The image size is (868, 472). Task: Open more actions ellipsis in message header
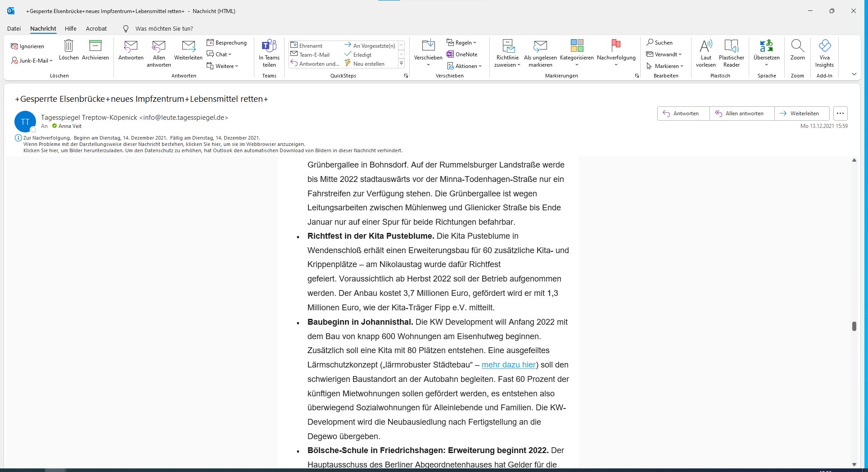click(840, 113)
